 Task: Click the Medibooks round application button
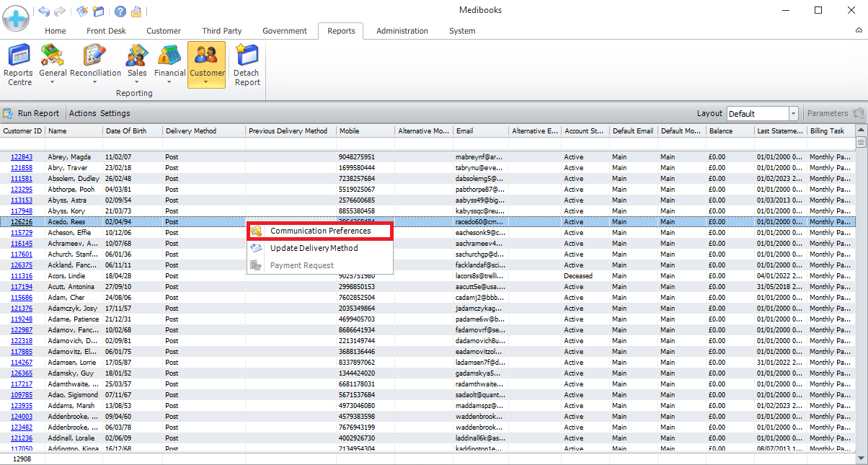(x=16, y=17)
